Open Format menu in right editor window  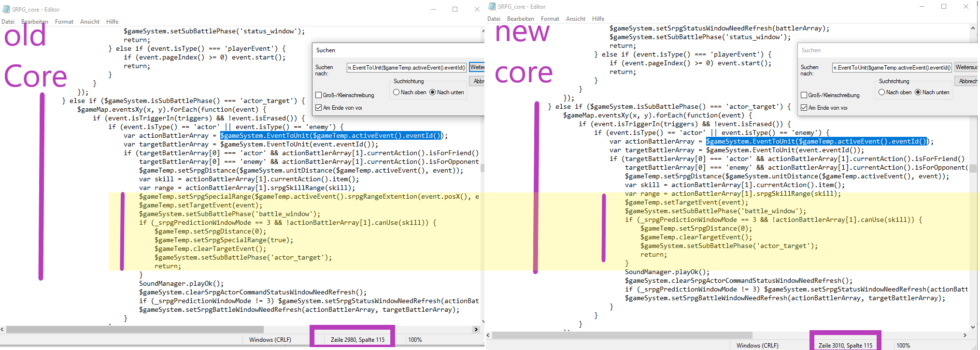550,19
